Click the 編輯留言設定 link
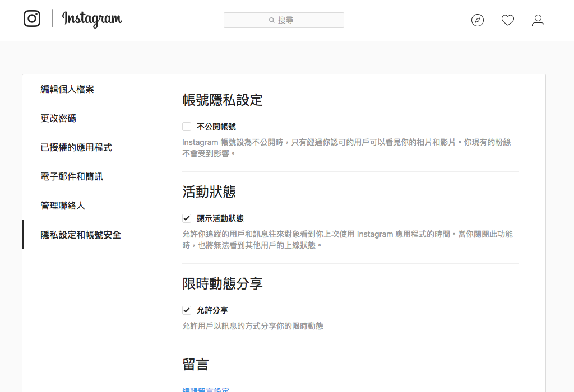 pos(206,390)
